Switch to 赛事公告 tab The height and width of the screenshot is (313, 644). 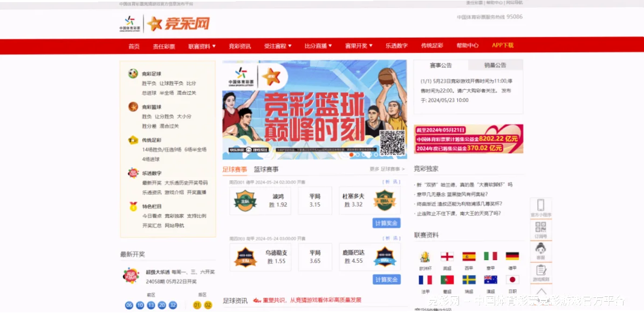tap(441, 65)
